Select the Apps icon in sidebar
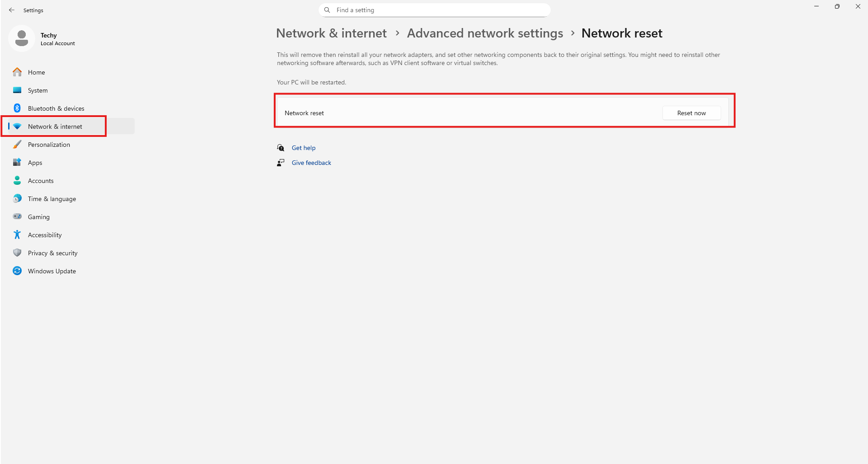The image size is (868, 464). pos(17,163)
